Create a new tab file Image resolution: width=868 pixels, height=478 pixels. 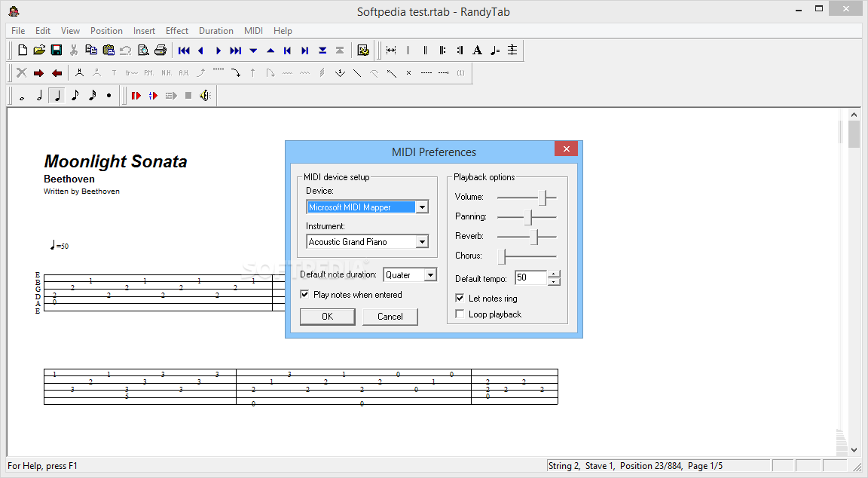[x=22, y=51]
